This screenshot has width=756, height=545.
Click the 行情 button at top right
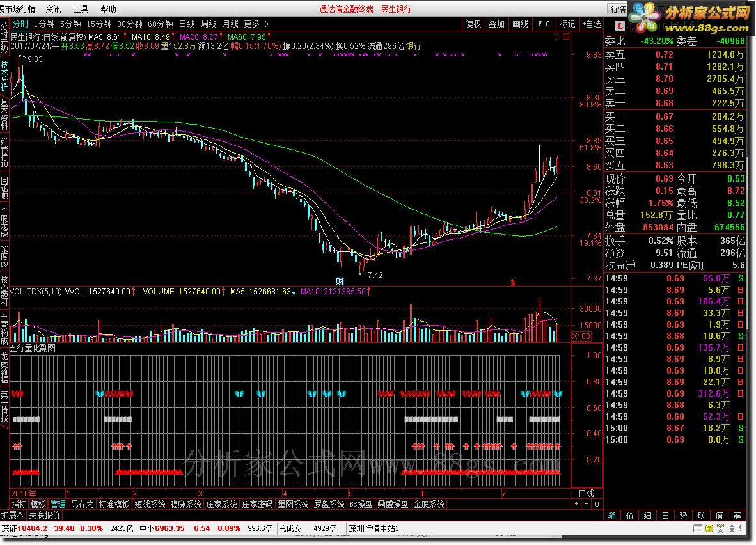pos(618,9)
